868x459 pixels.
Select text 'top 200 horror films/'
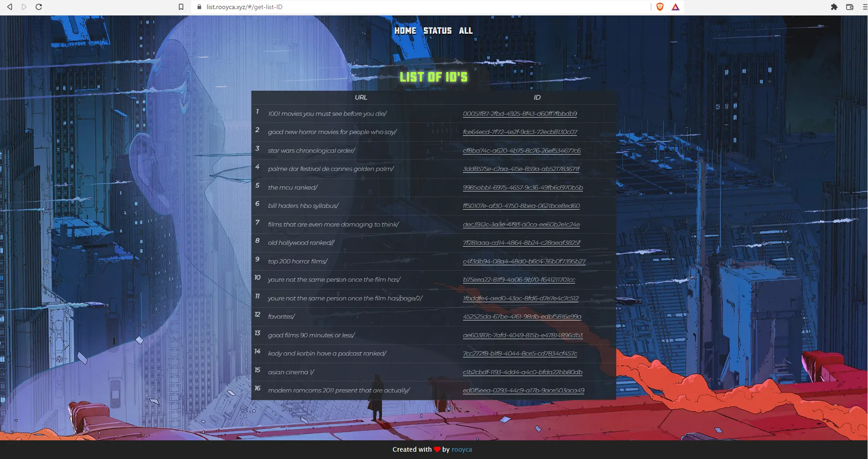coord(297,262)
